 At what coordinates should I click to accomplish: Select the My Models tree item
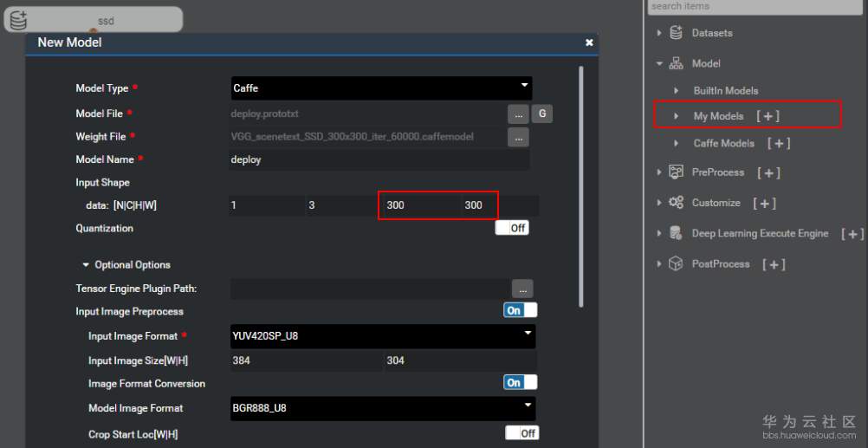[x=718, y=116]
